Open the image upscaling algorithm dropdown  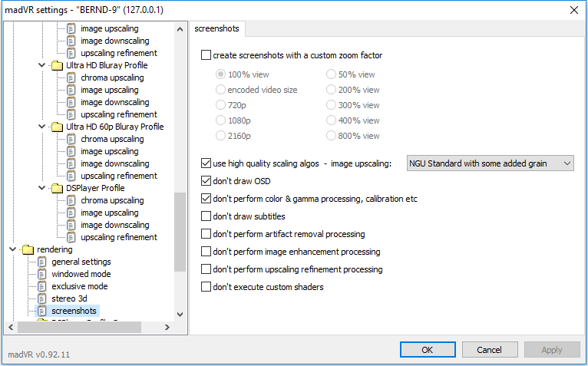point(490,163)
